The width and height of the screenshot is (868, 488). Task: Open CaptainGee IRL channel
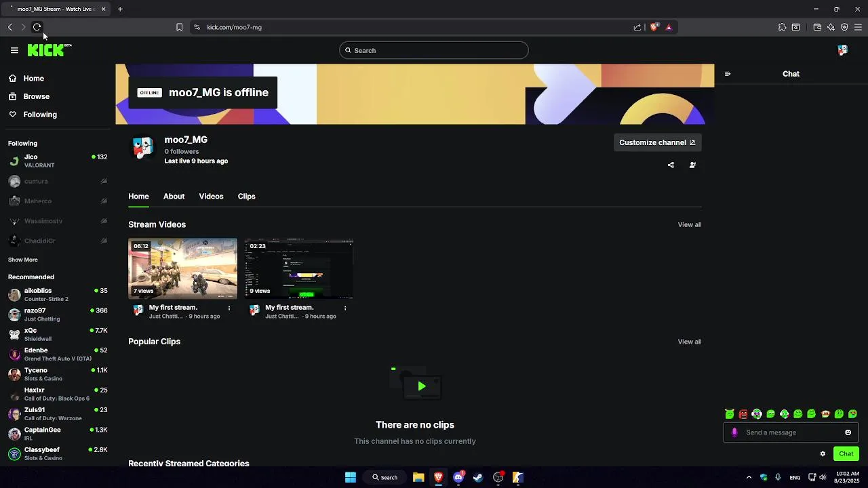coord(58,434)
